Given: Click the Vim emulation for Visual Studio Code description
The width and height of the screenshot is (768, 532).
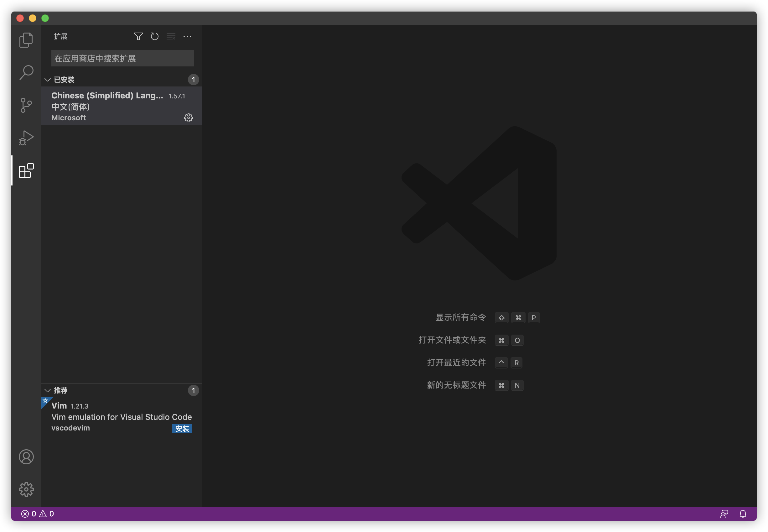Looking at the screenshot, I should coord(122,417).
